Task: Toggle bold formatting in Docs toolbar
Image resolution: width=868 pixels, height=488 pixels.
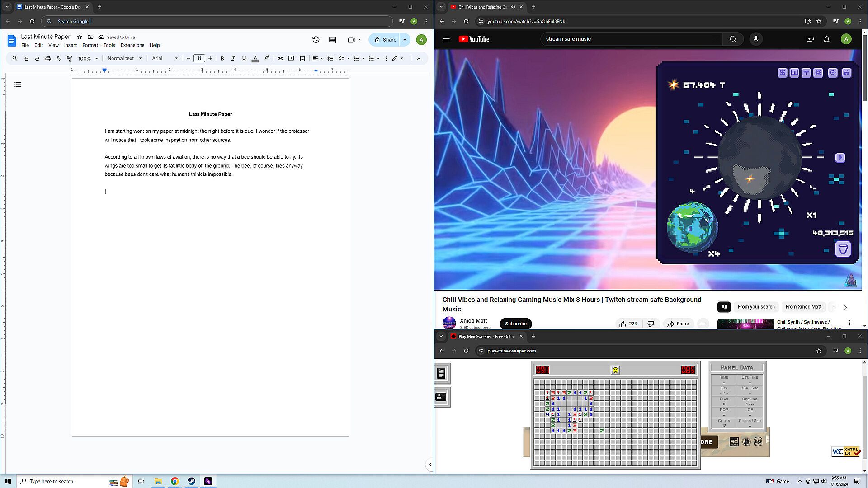Action: tap(222, 58)
